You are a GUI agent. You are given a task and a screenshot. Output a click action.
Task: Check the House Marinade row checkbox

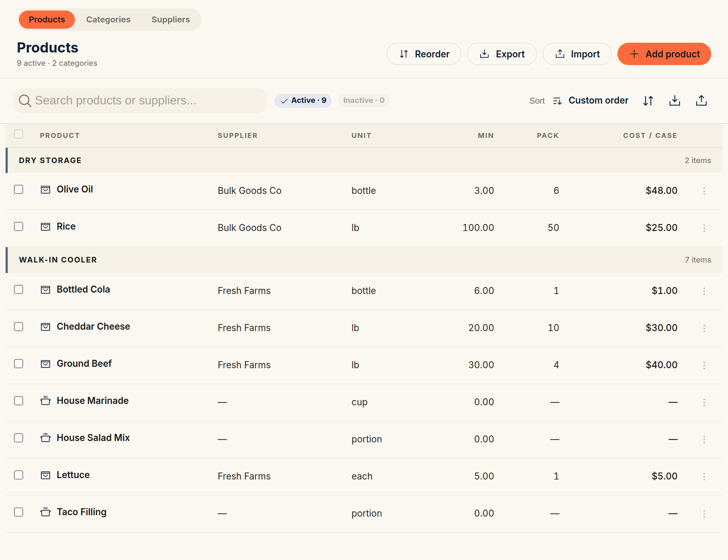[x=19, y=401]
